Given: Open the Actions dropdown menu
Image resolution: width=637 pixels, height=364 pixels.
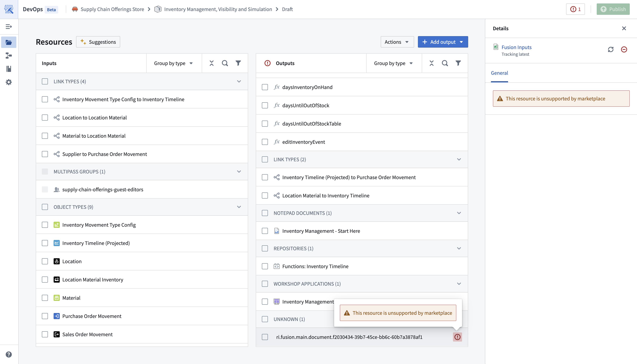Looking at the screenshot, I should [397, 42].
